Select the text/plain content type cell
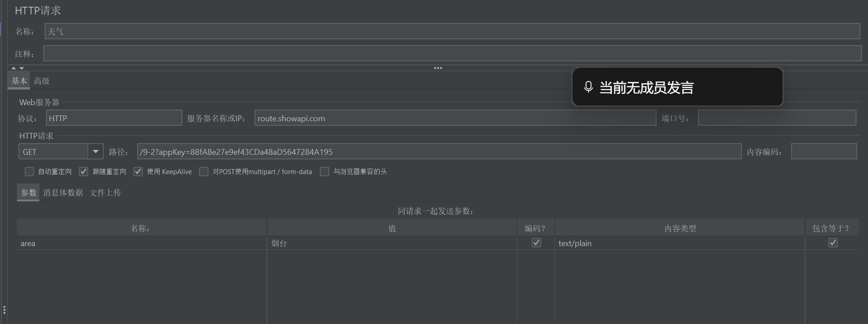The height and width of the screenshot is (324, 868). (680, 243)
